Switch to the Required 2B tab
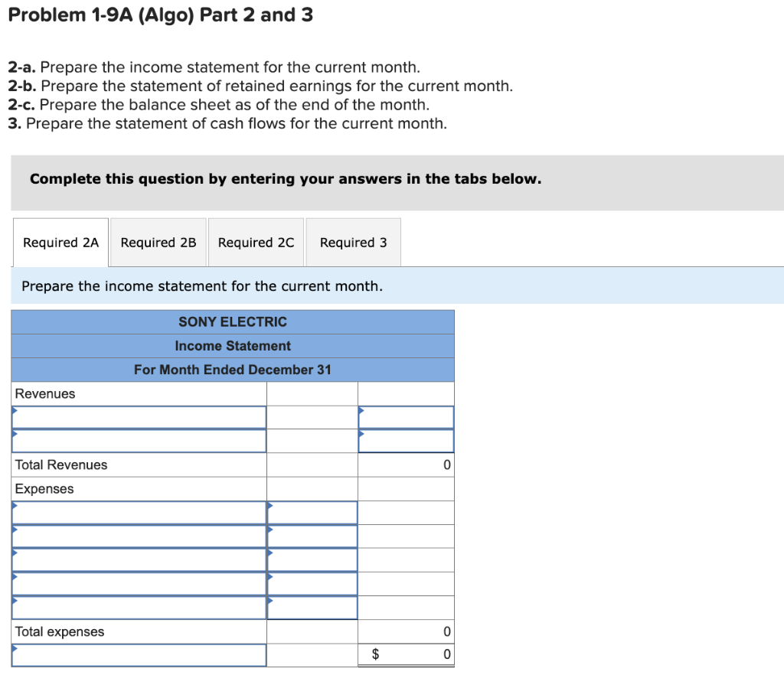784x675 pixels. pos(158,242)
